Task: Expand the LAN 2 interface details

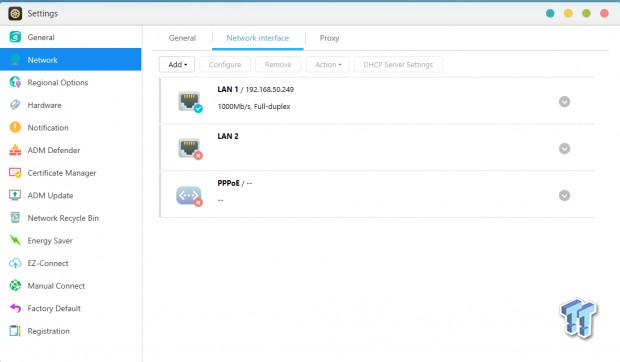Action: tap(564, 149)
